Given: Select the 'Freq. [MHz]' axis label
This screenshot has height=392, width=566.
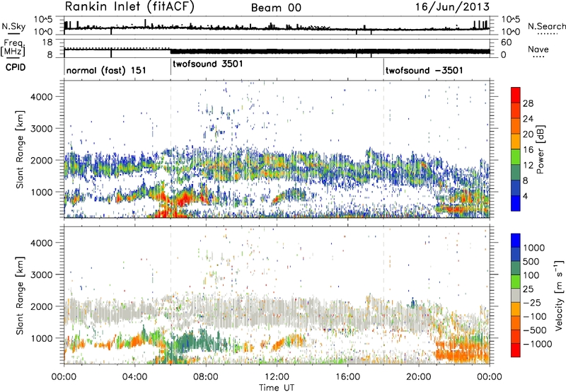Looking at the screenshot, I should [x=13, y=48].
